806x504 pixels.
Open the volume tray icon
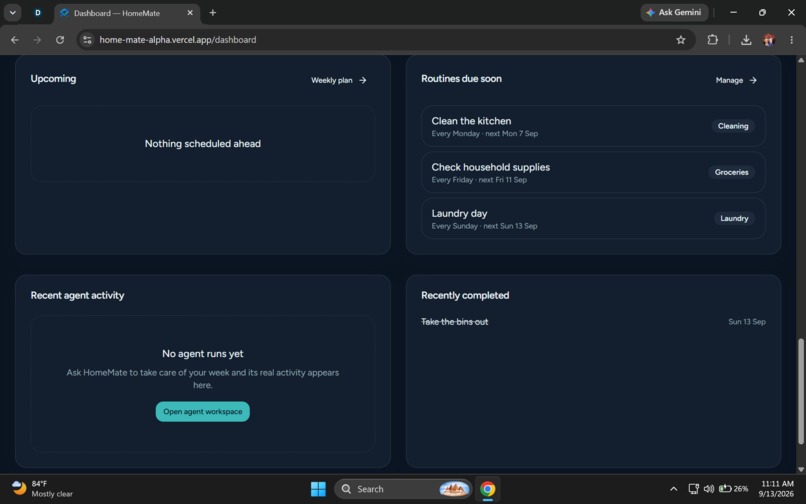point(708,489)
